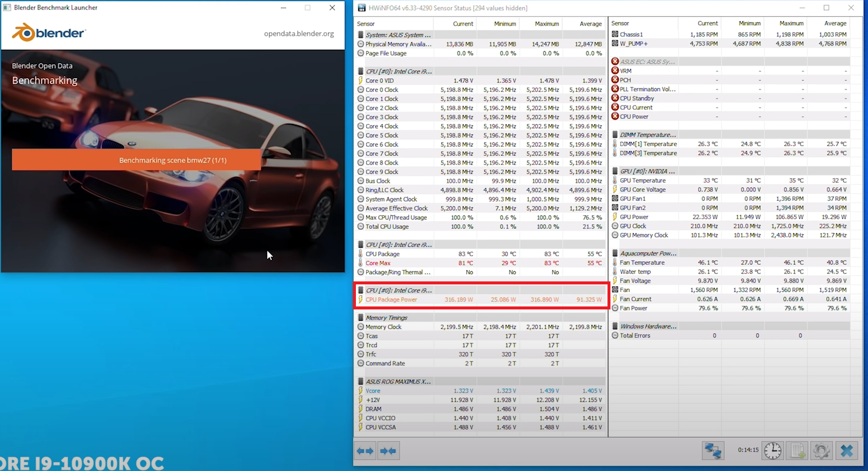Select the PLL Termination Voltage row
Viewport: 868px width, 471px height.
click(730, 89)
